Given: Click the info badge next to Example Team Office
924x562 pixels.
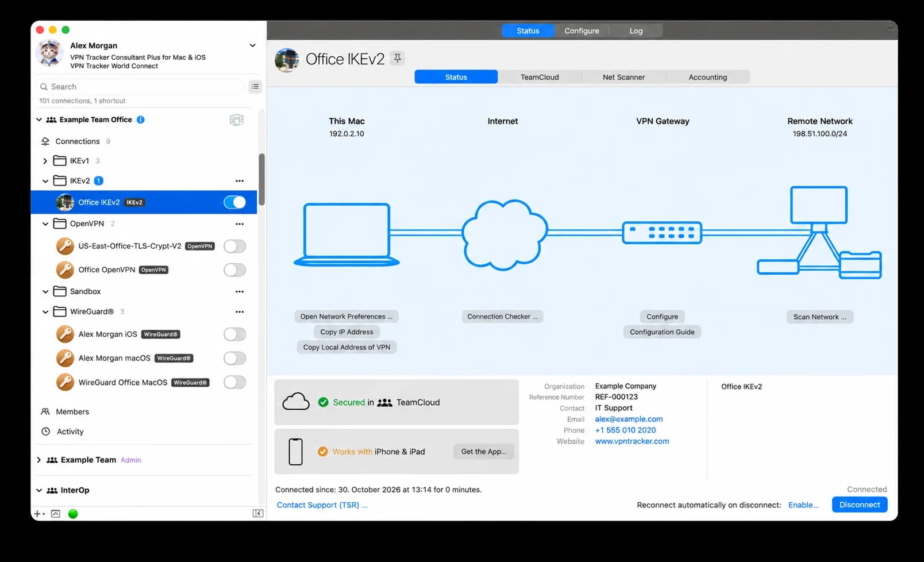Looking at the screenshot, I should (141, 120).
